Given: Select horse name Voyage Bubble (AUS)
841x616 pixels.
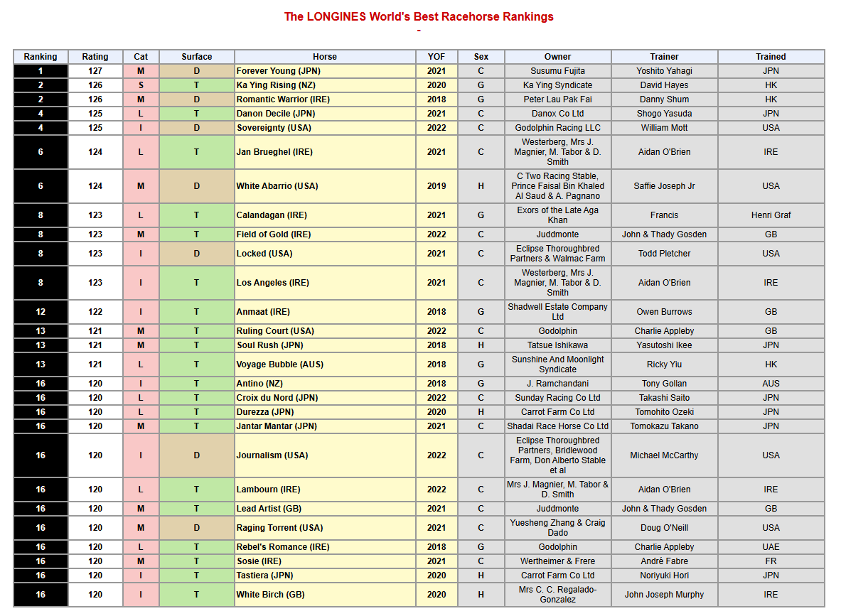Looking at the screenshot, I should [x=280, y=364].
